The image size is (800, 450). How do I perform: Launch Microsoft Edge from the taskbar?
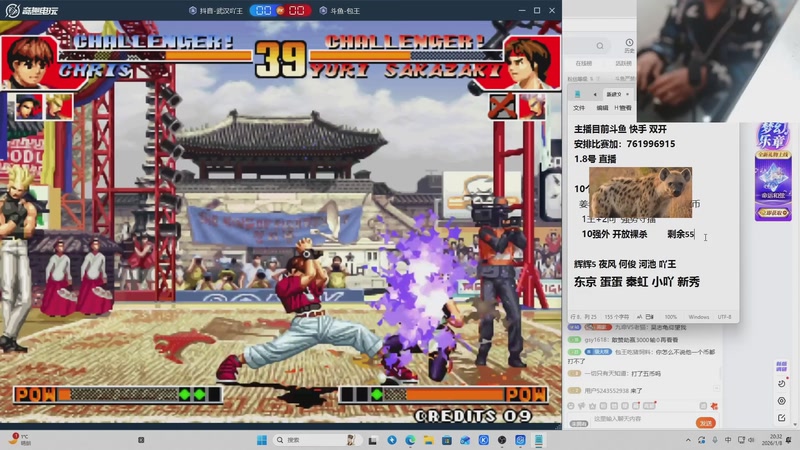[x=410, y=440]
